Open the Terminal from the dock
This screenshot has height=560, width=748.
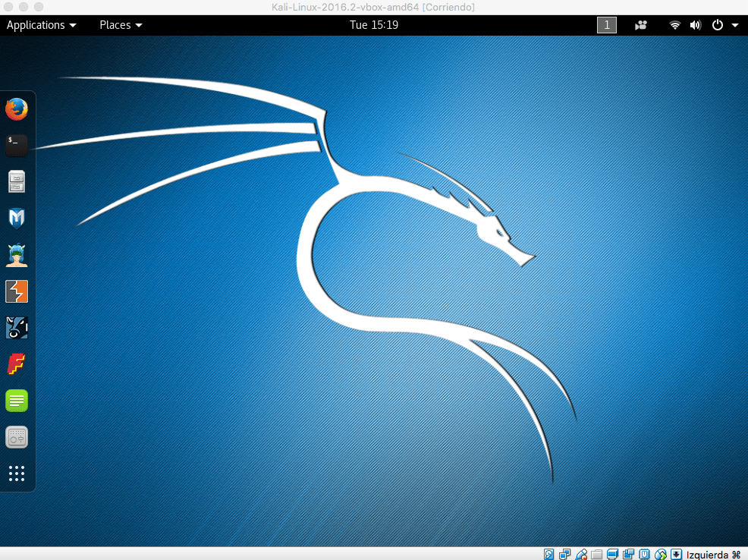tap(17, 146)
